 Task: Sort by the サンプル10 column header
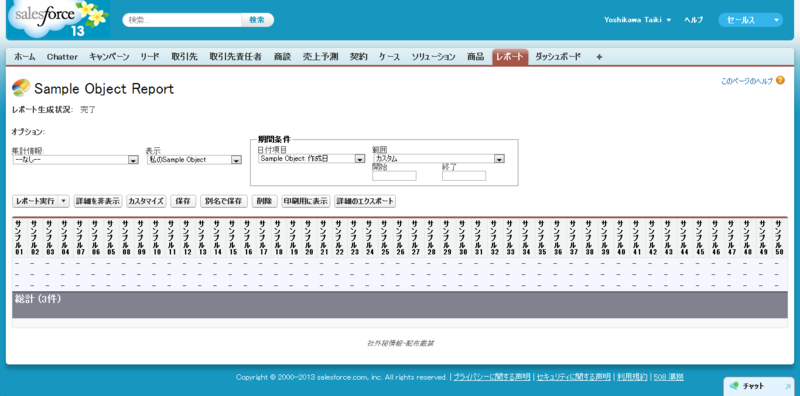coord(157,237)
